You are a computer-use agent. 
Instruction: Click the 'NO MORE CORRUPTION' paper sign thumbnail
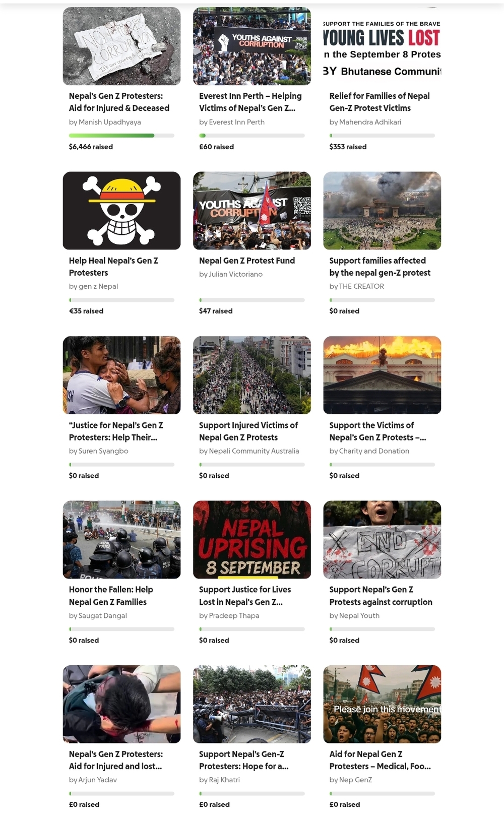tap(121, 46)
